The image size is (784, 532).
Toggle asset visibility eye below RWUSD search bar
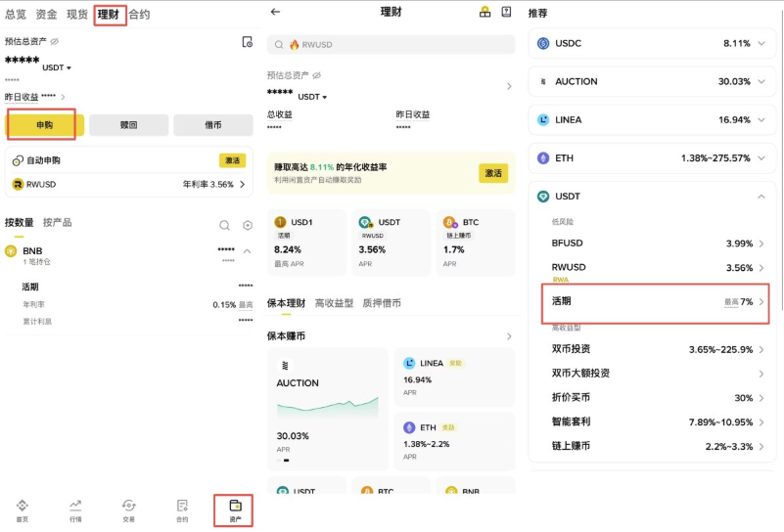[x=316, y=75]
